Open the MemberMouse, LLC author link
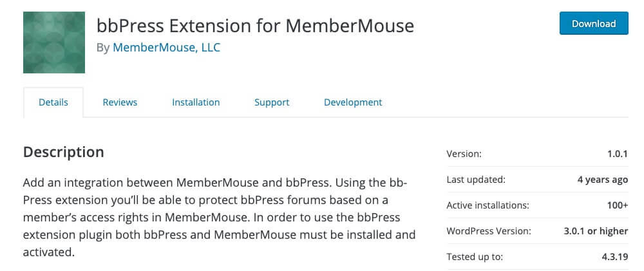 (166, 48)
